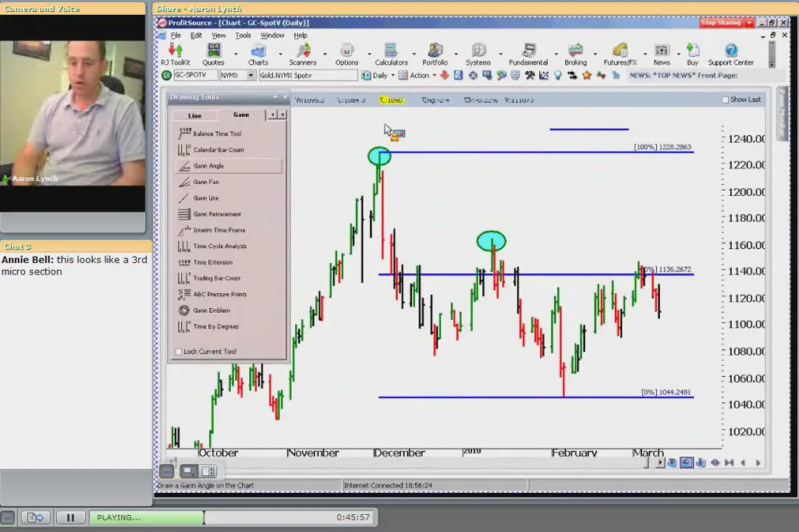
Task: Click the green GO icon beside symbol box
Action: tap(166, 76)
